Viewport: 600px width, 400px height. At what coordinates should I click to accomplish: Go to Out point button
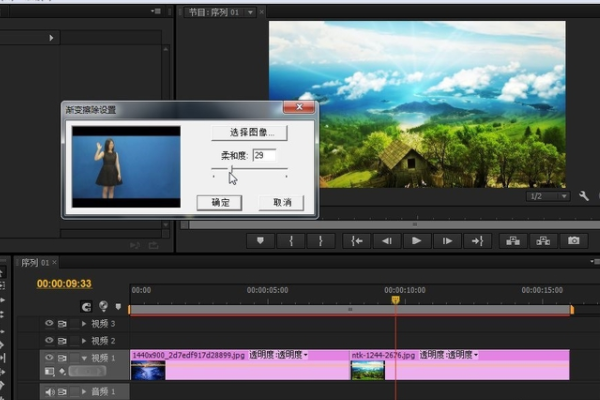tap(477, 241)
